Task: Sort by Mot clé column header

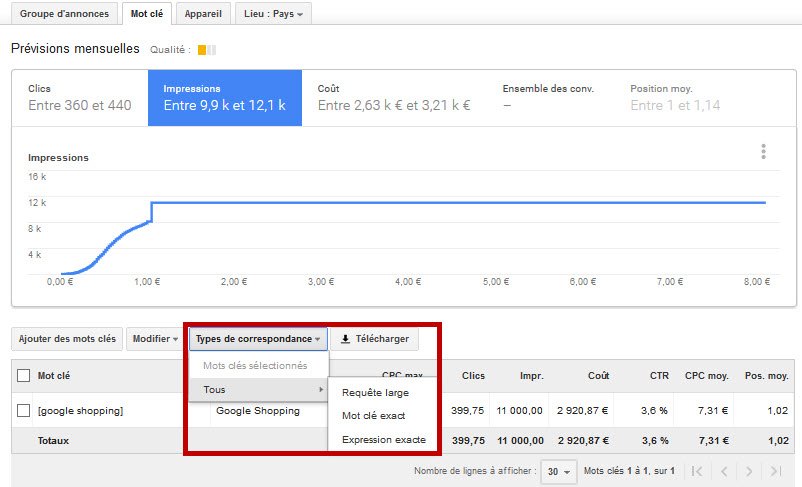Action: (54, 376)
